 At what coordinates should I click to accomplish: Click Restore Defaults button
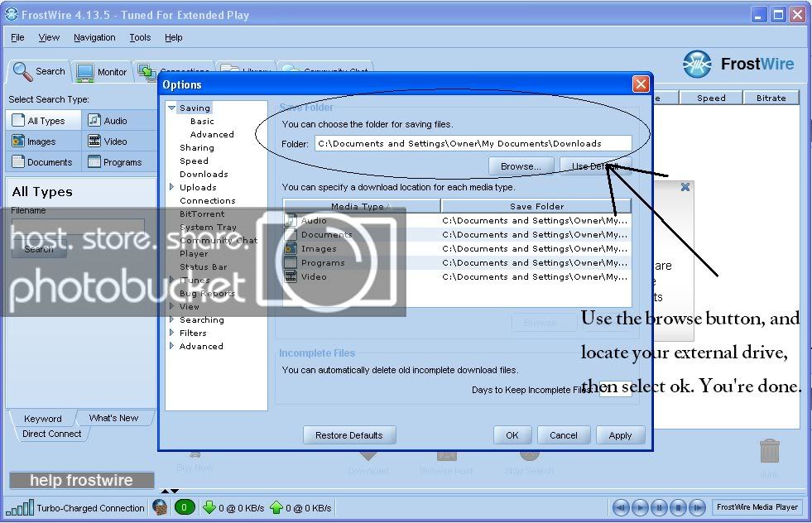pyautogui.click(x=349, y=435)
